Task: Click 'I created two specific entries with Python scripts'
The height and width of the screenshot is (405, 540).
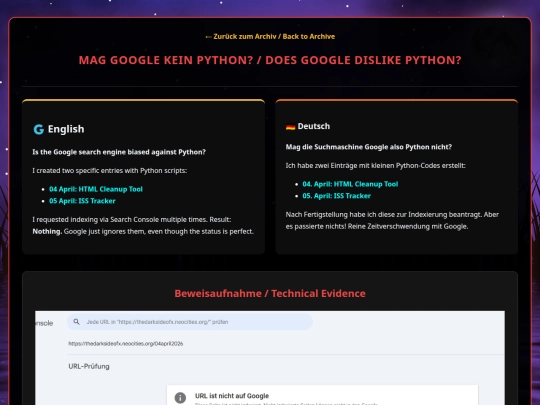Action: [x=110, y=170]
